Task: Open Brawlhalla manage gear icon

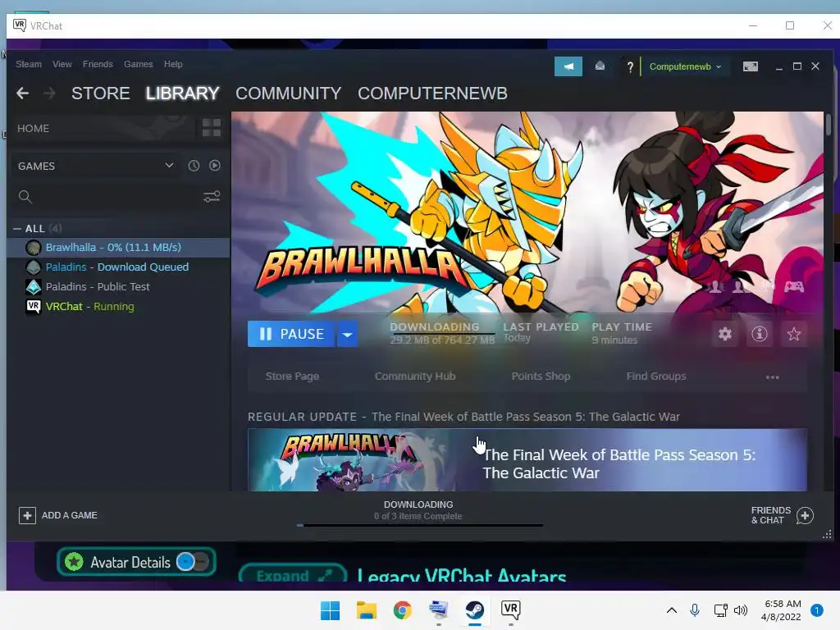Action: point(725,335)
